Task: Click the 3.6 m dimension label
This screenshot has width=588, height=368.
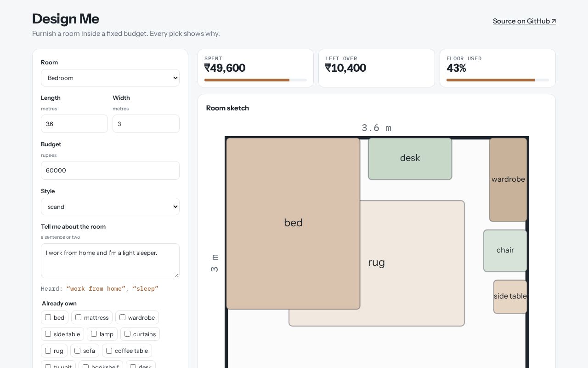Action: [376, 128]
